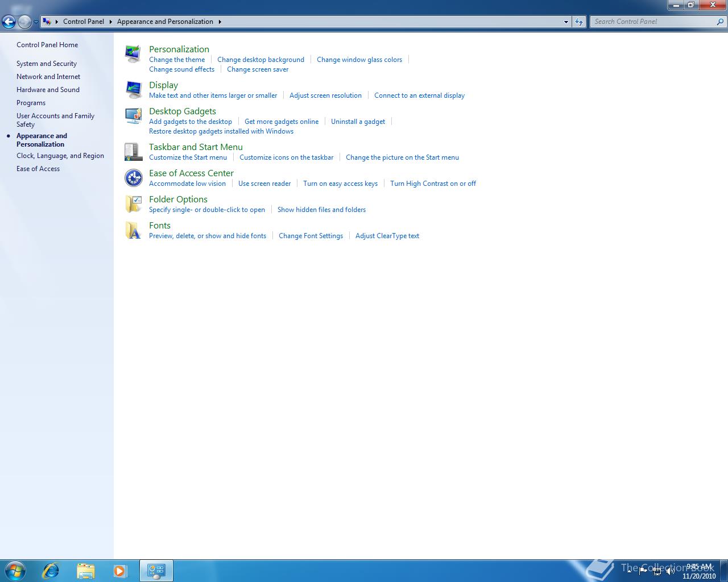This screenshot has height=582, width=728.
Task: Click Adjust screen resolution
Action: pos(325,95)
